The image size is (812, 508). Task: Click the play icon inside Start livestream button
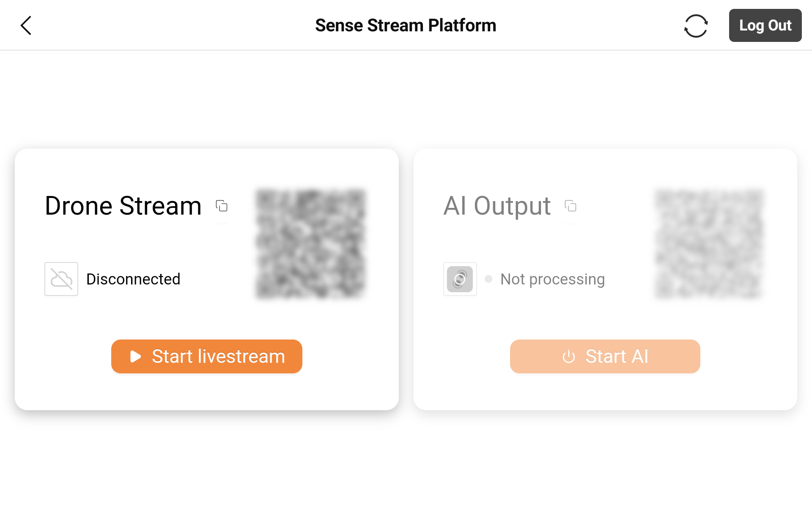click(134, 356)
